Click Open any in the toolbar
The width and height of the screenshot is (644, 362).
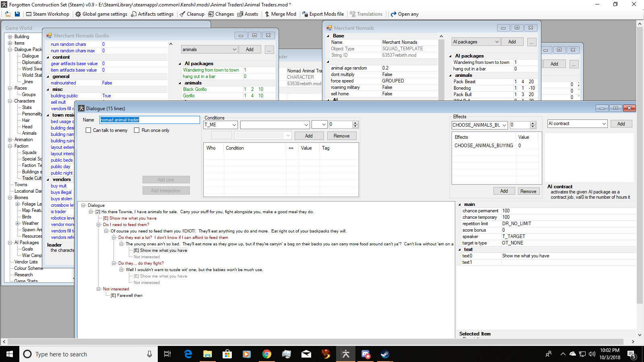point(405,14)
